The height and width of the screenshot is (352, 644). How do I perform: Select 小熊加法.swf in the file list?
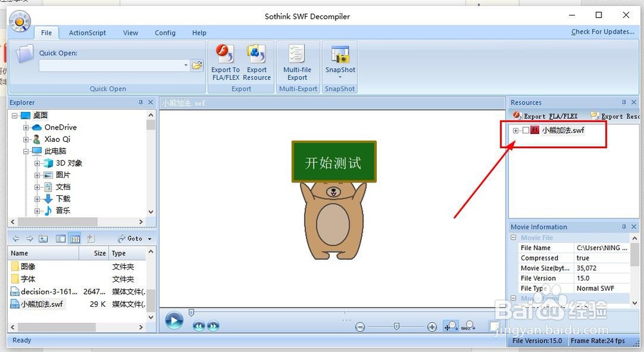[42, 304]
